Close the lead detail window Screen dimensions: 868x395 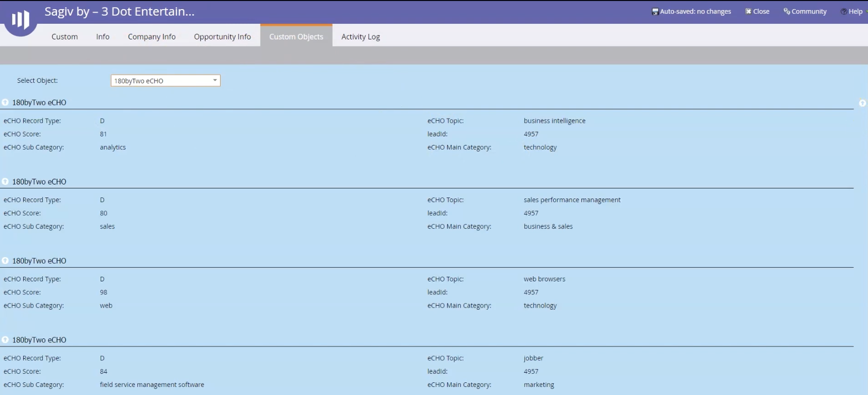click(x=757, y=12)
